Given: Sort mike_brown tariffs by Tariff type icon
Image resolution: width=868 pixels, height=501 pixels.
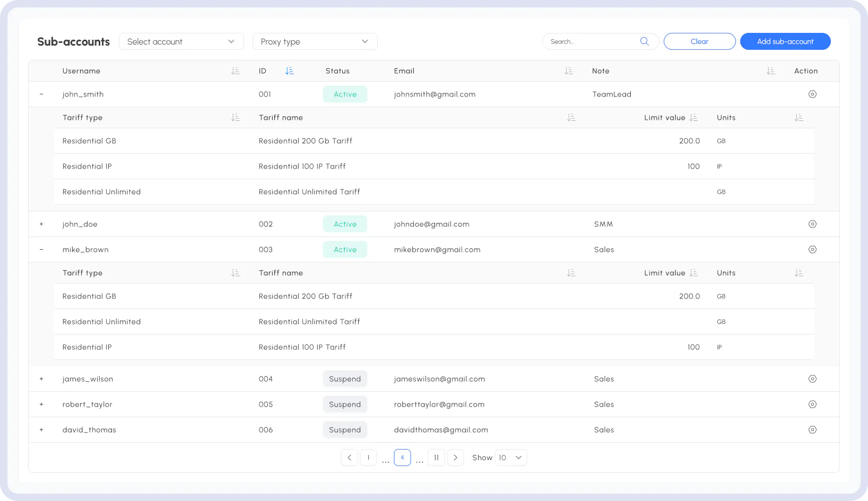Looking at the screenshot, I should pos(236,273).
